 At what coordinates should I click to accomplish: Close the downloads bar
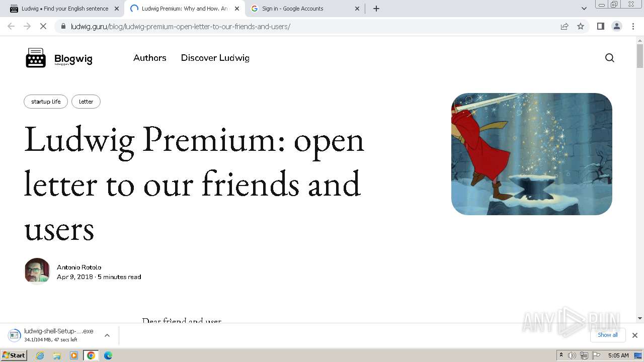635,335
